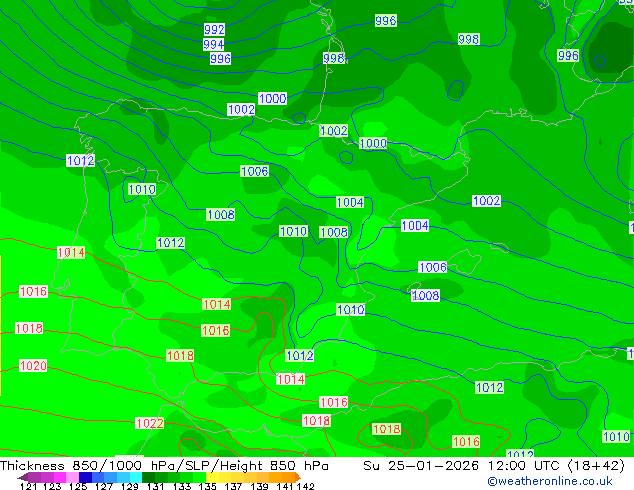Click the legend value 142
Screen dimensions: 634x490
(305, 486)
